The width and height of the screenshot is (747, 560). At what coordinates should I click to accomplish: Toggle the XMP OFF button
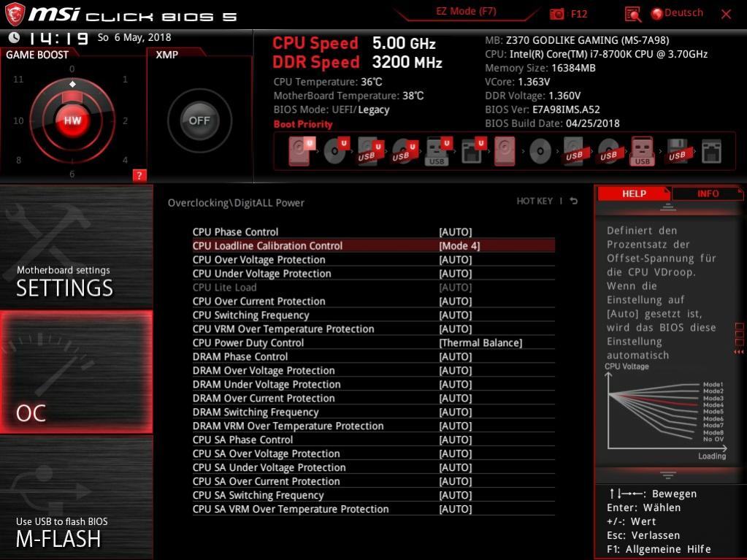click(x=199, y=120)
